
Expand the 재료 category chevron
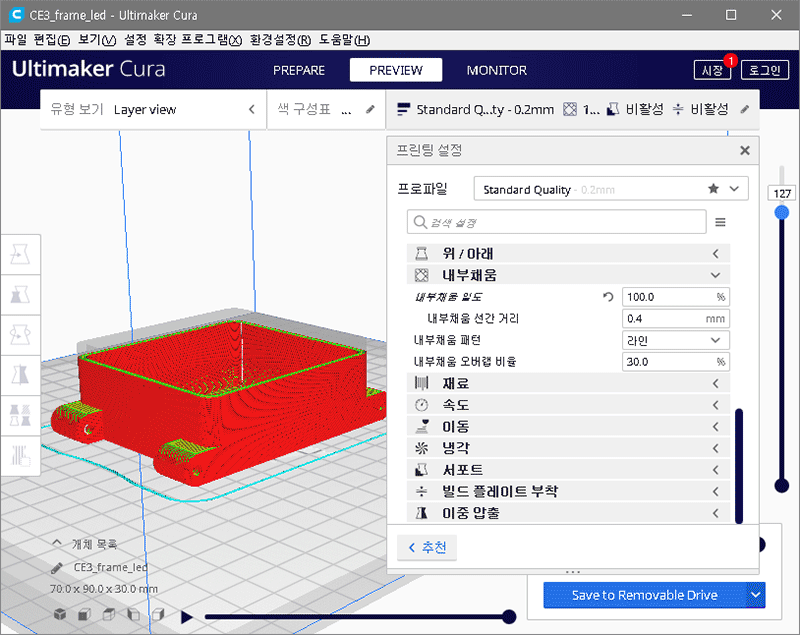tap(716, 384)
